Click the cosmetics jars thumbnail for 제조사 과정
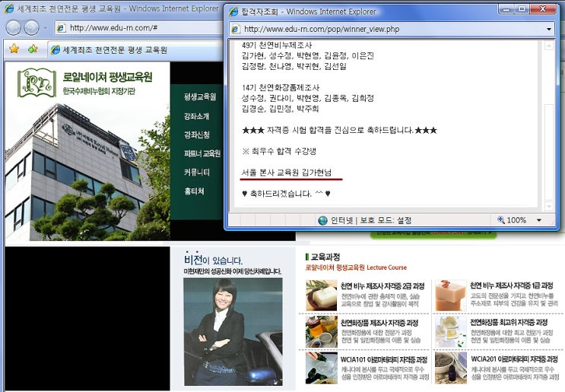This screenshot has height=392, width=565. click(x=322, y=332)
